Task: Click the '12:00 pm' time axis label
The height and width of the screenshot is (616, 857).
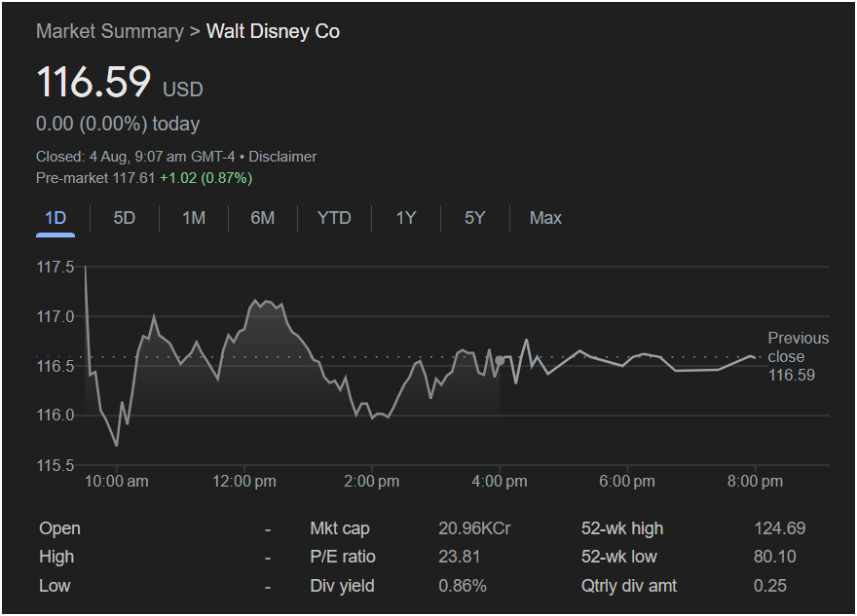Action: tap(244, 482)
